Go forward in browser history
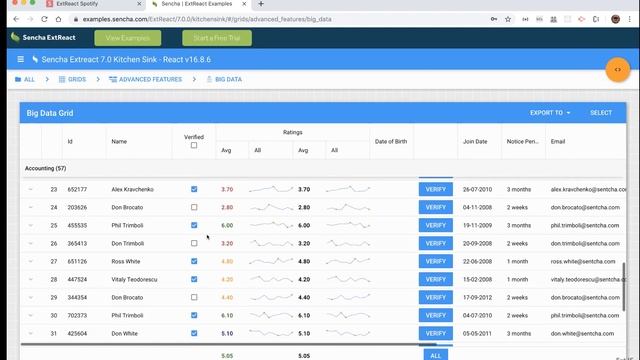Viewport: 640px width, 360px height. pos(30,19)
